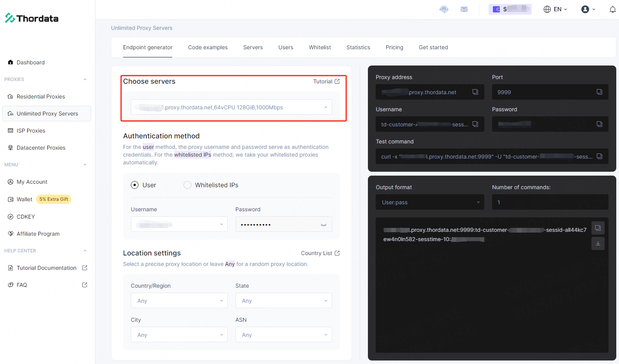619x364 pixels.
Task: Click the My Account icon
Action: click(x=10, y=181)
